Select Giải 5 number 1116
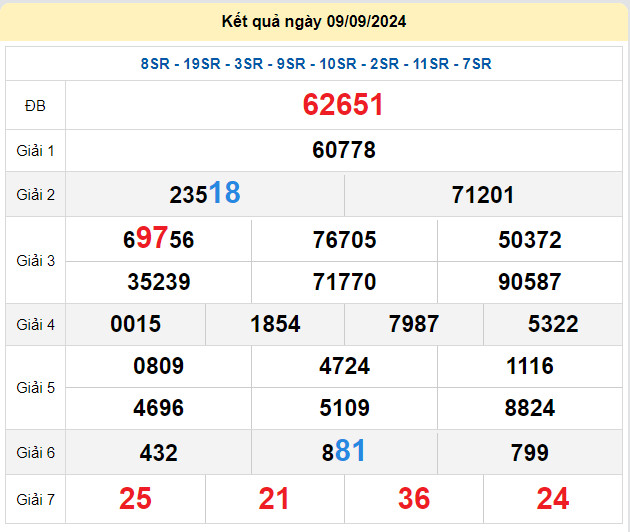 530,366
